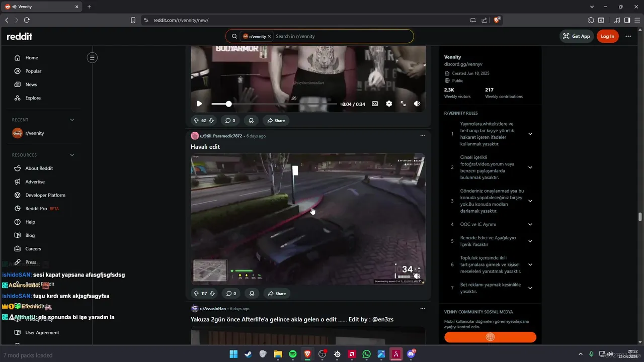Collapse the RESOURCES section in sidebar

coord(72,155)
